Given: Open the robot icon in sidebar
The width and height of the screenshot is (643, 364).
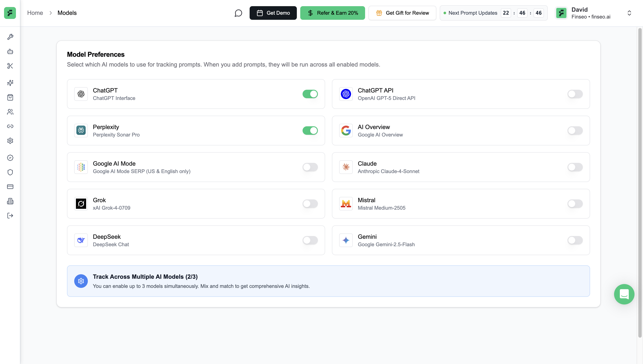Looking at the screenshot, I should (x=10, y=51).
